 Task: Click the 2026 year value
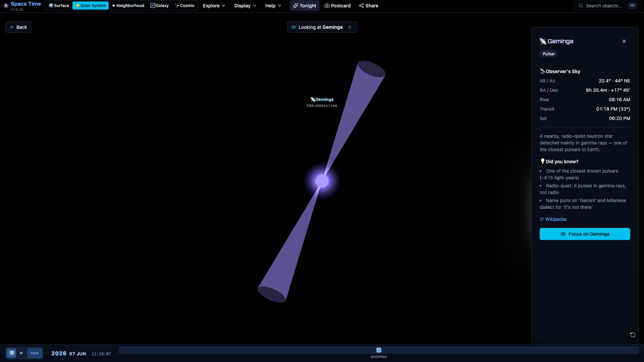tap(59, 354)
